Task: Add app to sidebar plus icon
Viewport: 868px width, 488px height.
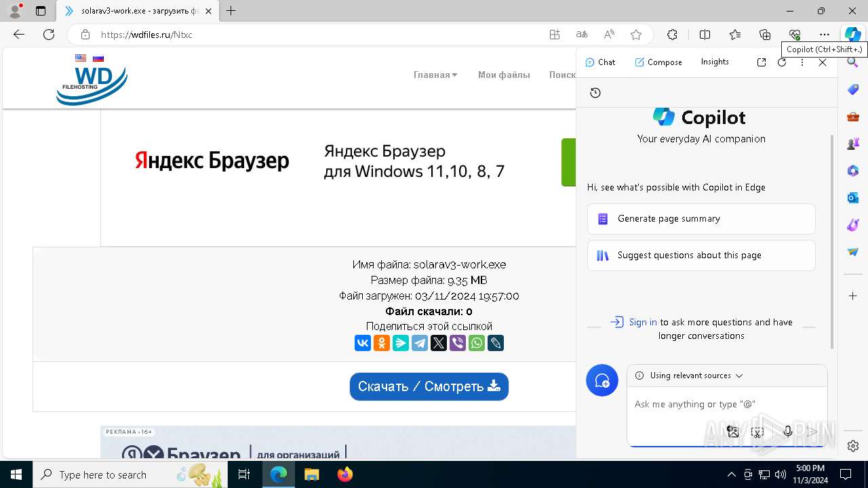Action: pos(853,296)
